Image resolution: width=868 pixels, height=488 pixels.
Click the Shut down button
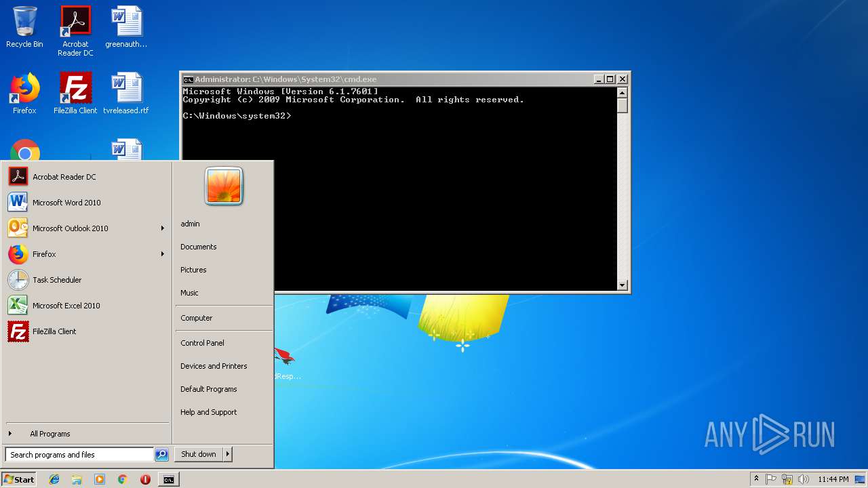[x=199, y=454]
